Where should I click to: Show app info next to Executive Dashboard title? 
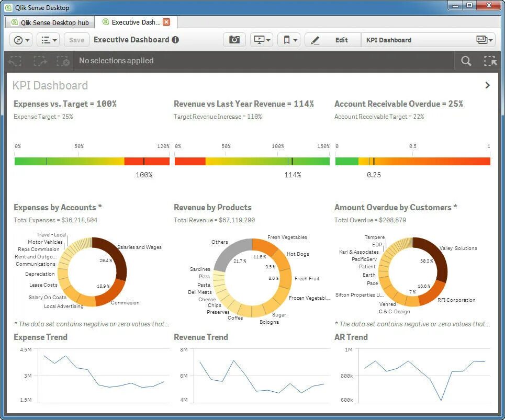pos(175,40)
